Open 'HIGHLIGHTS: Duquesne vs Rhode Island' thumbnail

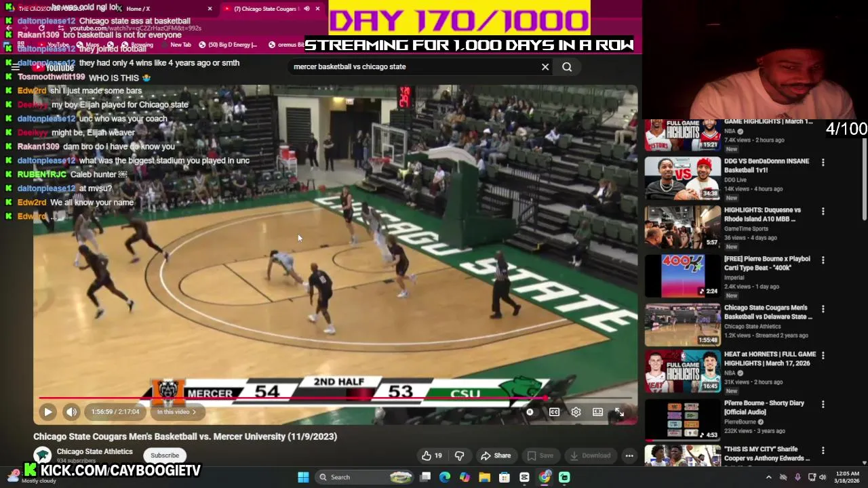[682, 226]
